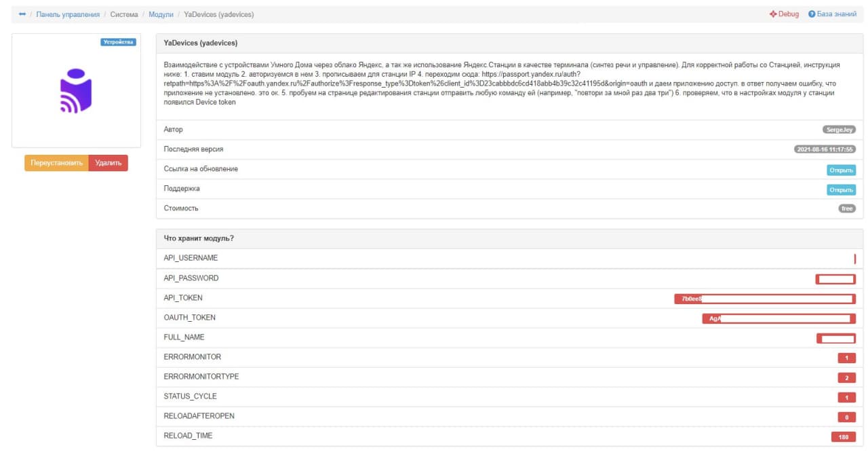
Task: Click the back arrow icon in breadcrumb
Action: (x=22, y=14)
